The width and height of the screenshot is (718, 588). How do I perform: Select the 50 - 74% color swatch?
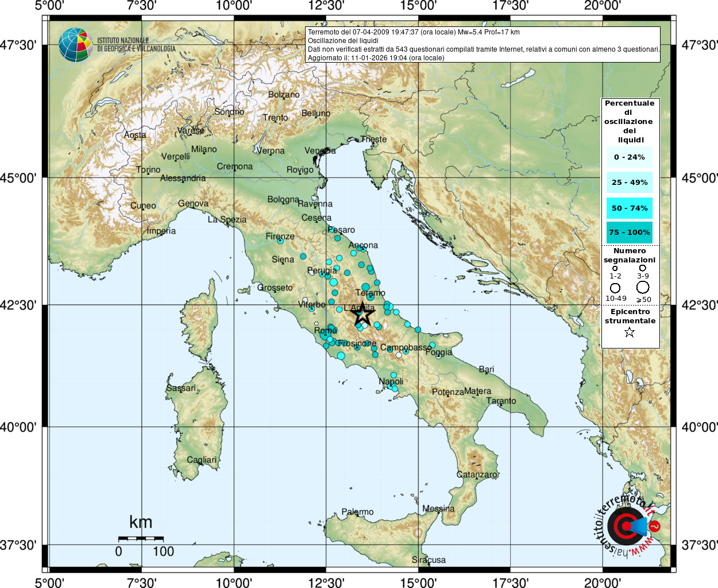tap(630, 208)
